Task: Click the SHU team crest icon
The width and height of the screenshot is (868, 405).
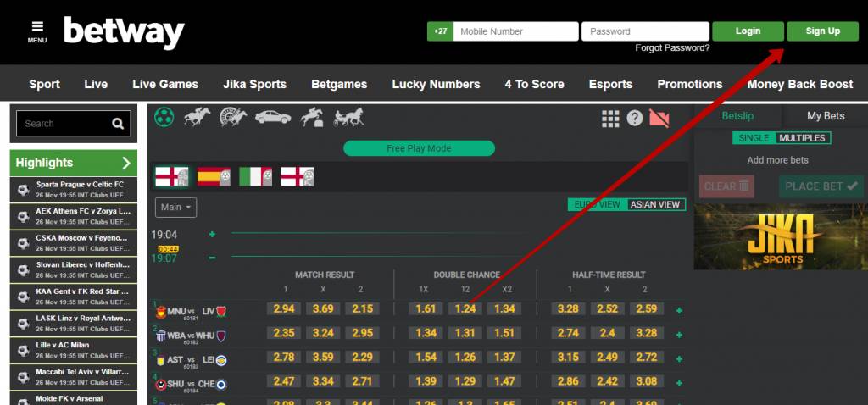Action: (161, 384)
